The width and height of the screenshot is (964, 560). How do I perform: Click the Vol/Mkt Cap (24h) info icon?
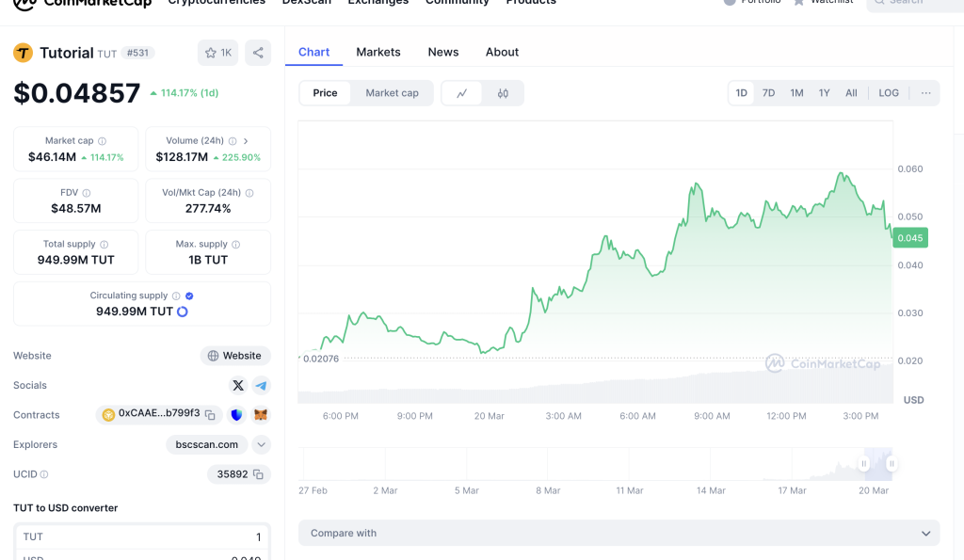pos(249,193)
